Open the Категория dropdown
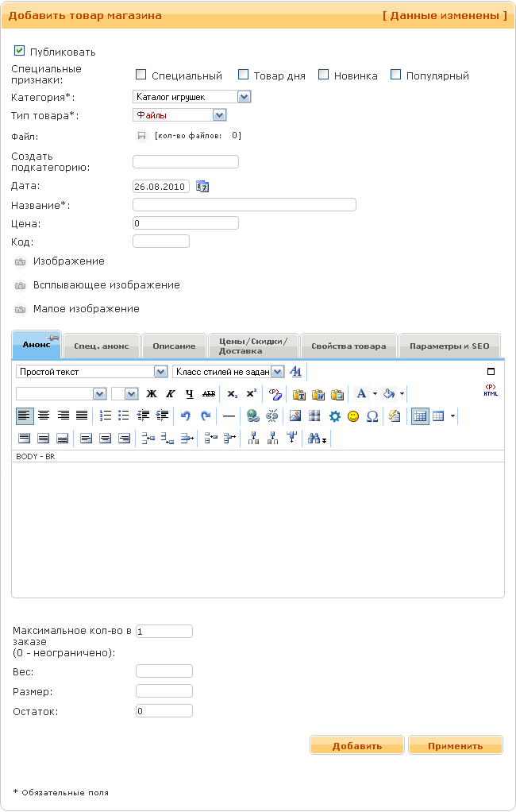The height and width of the screenshot is (812, 516). [245, 97]
